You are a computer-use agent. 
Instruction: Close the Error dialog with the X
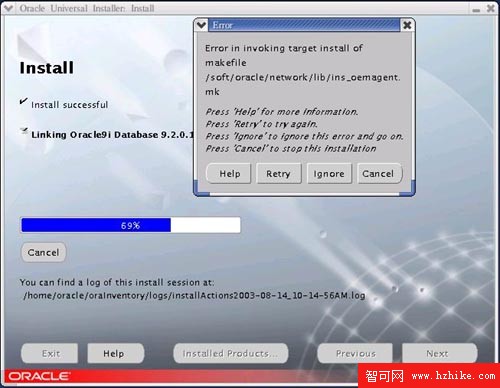coord(407,25)
